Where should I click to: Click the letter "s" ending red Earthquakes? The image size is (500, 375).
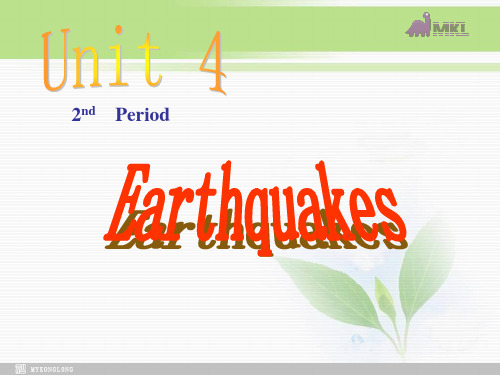point(392,213)
